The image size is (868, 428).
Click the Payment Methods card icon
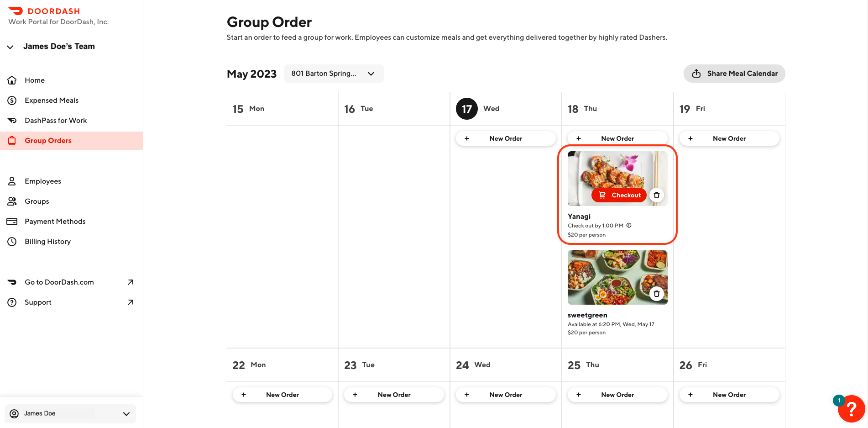click(12, 221)
